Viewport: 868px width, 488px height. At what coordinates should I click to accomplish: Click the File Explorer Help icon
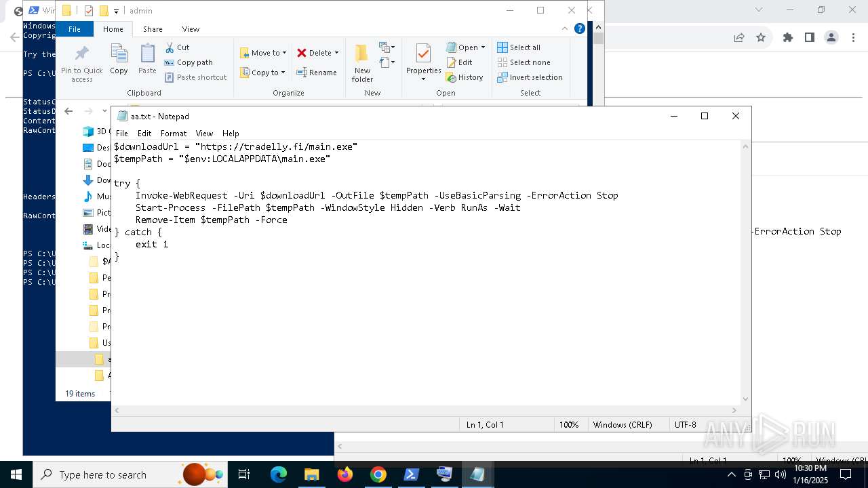tap(580, 28)
